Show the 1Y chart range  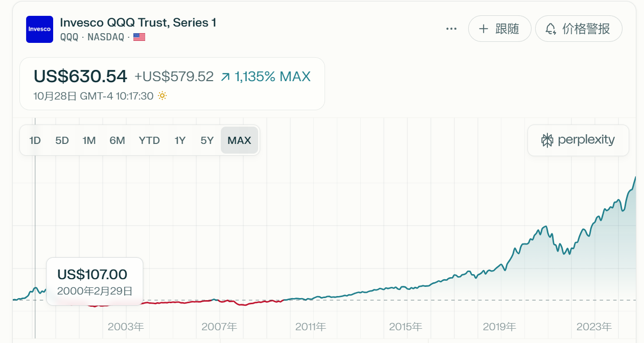tap(180, 140)
